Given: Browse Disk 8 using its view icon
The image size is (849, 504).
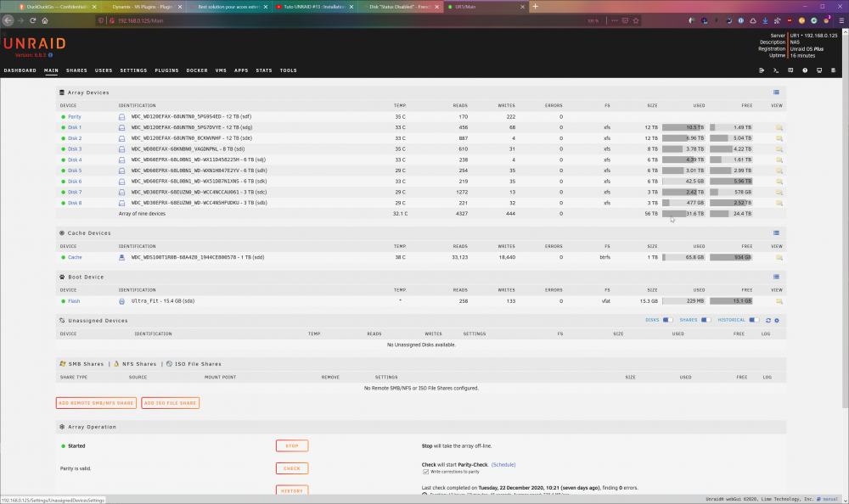Looking at the screenshot, I should click(779, 203).
